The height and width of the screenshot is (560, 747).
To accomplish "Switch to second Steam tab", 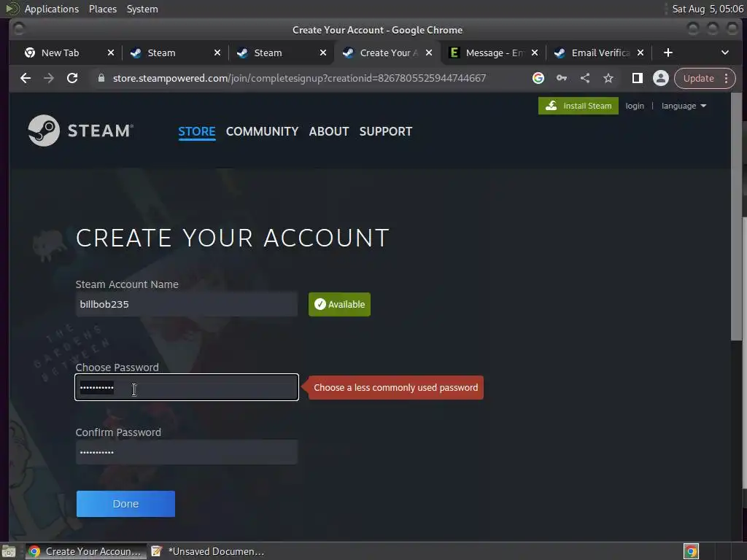I will (268, 52).
